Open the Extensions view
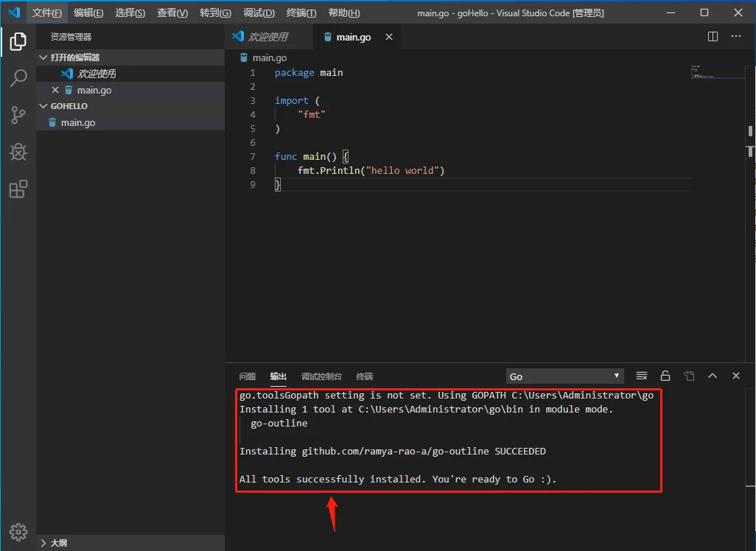 (18, 189)
